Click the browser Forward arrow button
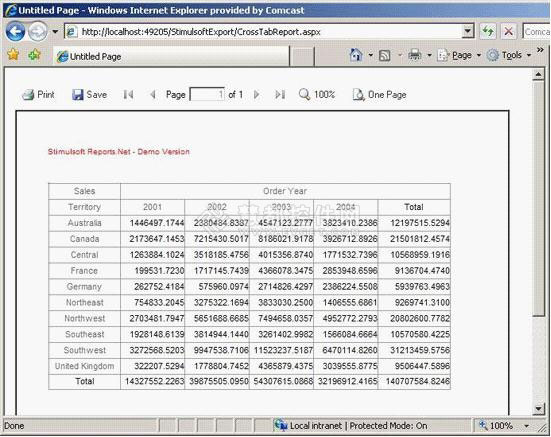Image resolution: width=551 pixels, height=437 pixels. [38, 32]
